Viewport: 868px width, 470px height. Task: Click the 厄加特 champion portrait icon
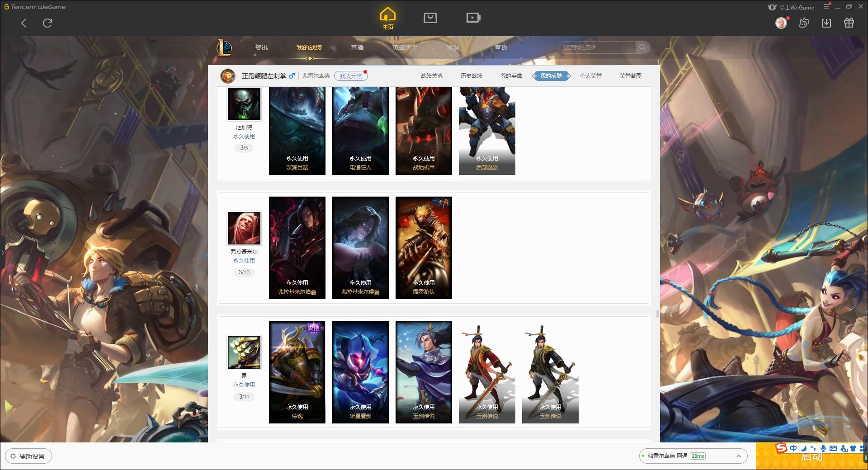click(244, 104)
